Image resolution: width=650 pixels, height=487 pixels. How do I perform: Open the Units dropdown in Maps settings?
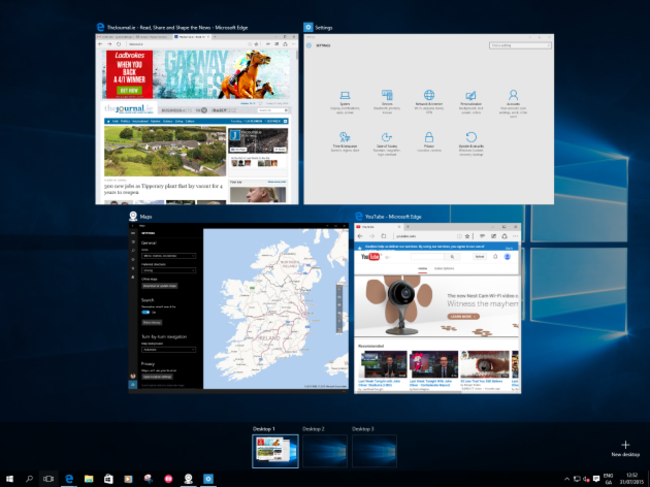pos(168,256)
